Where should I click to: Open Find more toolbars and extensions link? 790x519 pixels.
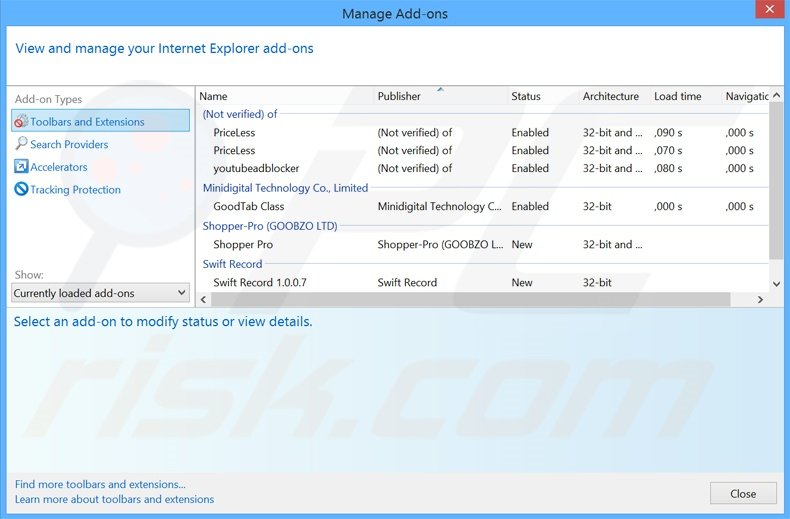tap(100, 484)
